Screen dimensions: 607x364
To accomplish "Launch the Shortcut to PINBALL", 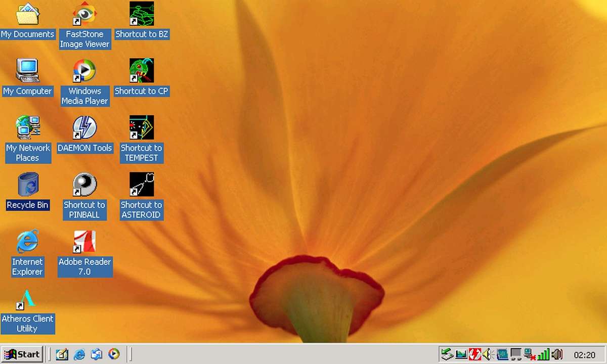I will pyautogui.click(x=84, y=186).
